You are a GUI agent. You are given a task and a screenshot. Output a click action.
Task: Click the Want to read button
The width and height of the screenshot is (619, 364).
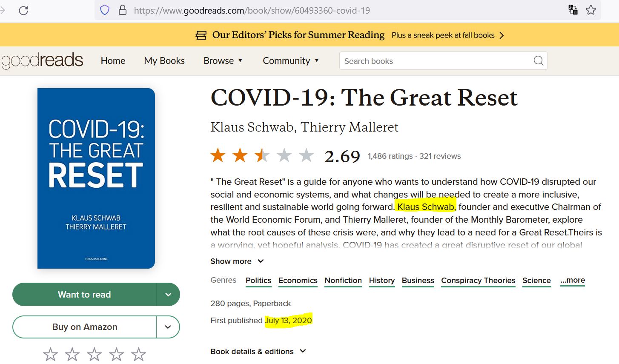(84, 295)
